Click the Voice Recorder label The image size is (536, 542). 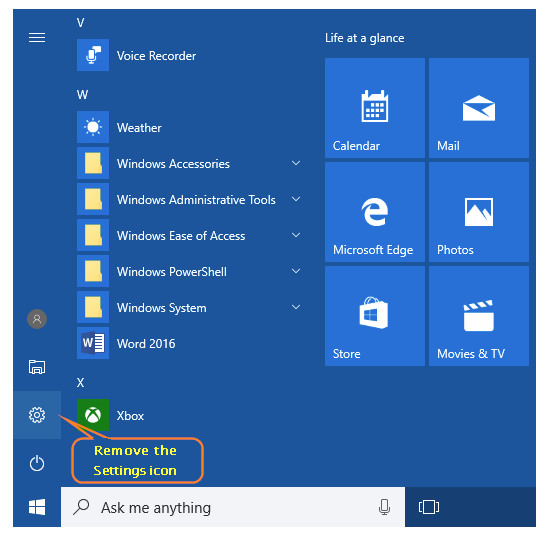pyautogui.click(x=156, y=56)
